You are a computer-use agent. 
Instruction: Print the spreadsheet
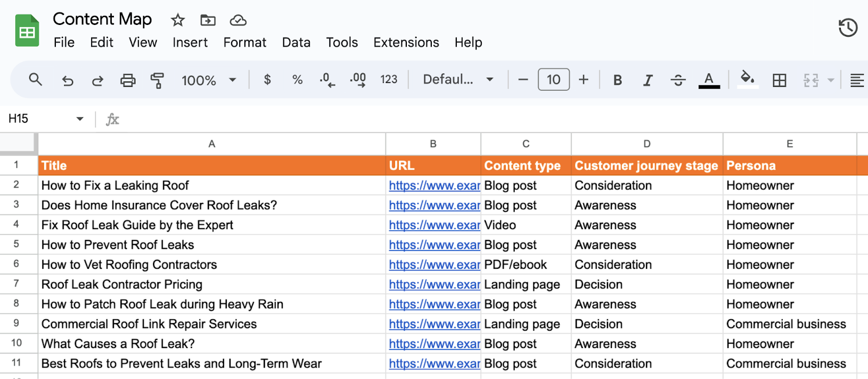(128, 80)
